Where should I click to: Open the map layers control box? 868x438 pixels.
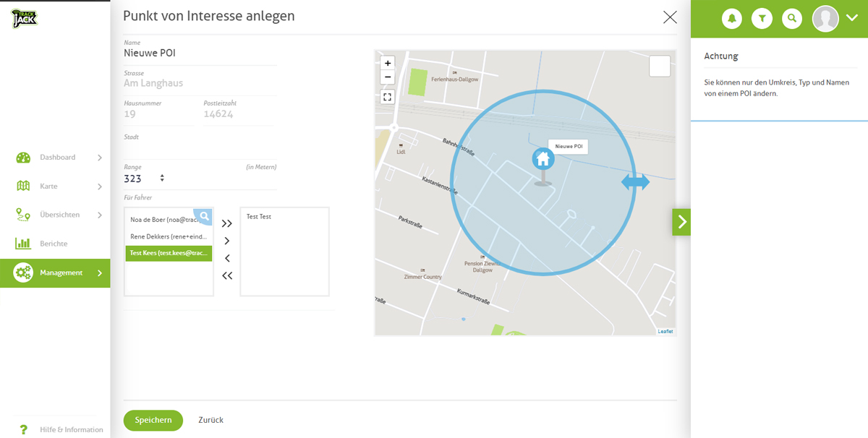click(660, 66)
